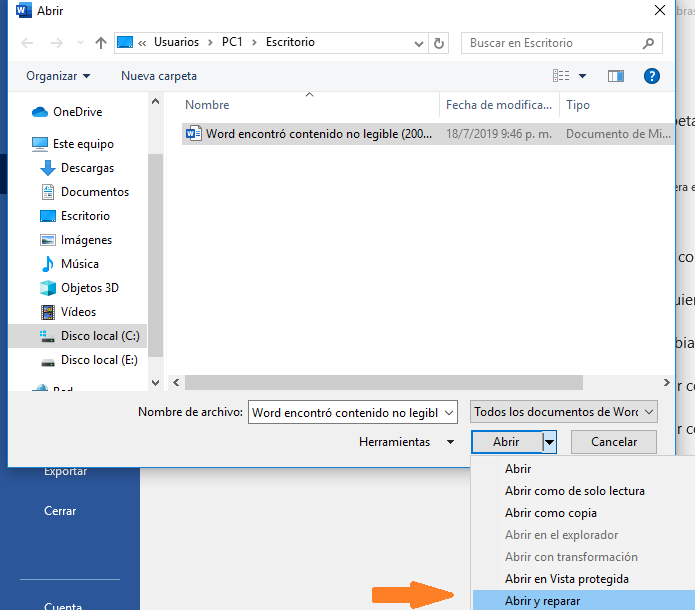Open the Música folder

tap(80, 264)
